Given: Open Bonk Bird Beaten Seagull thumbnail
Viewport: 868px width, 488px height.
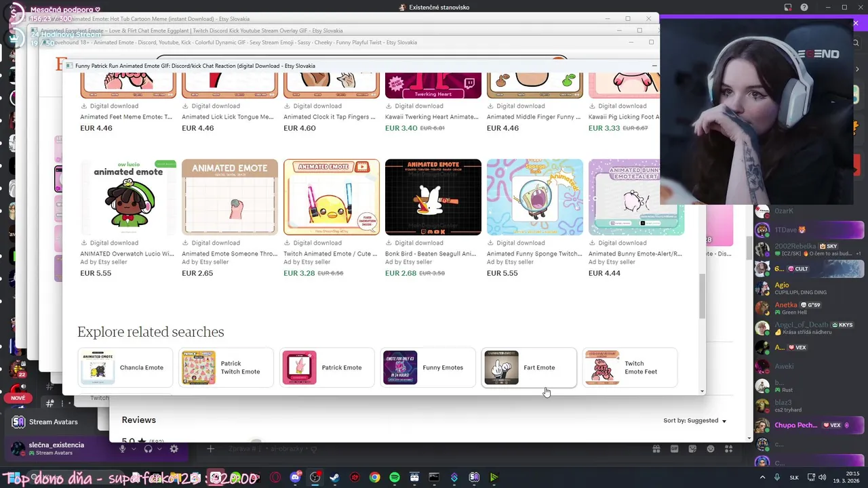Looking at the screenshot, I should (433, 197).
